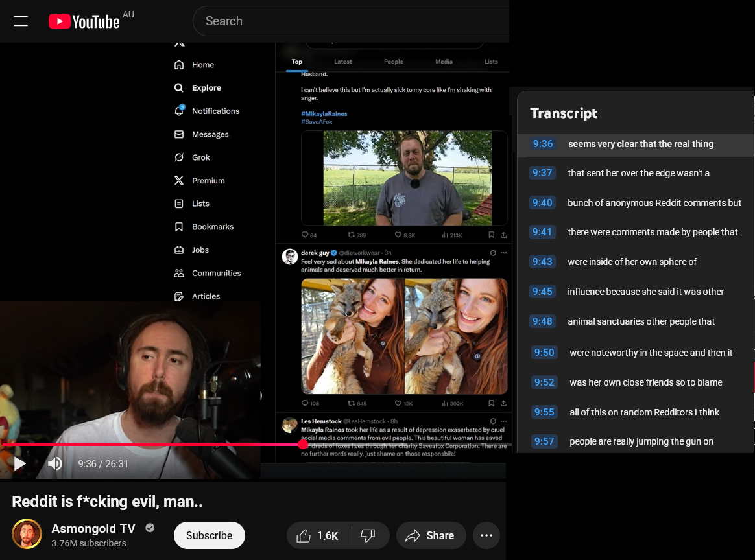This screenshot has height=560, width=755.
Task: Click the Home icon in X sidebar
Action: point(179,65)
